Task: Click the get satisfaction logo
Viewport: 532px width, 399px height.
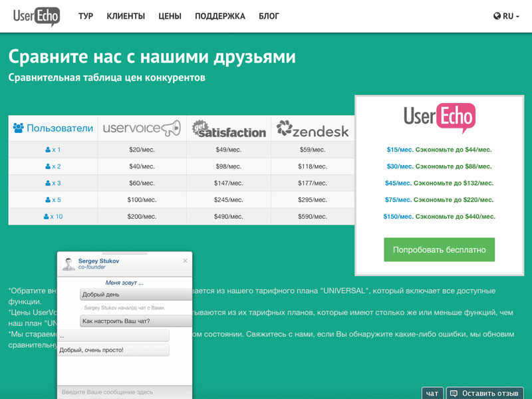Action: tap(229, 128)
